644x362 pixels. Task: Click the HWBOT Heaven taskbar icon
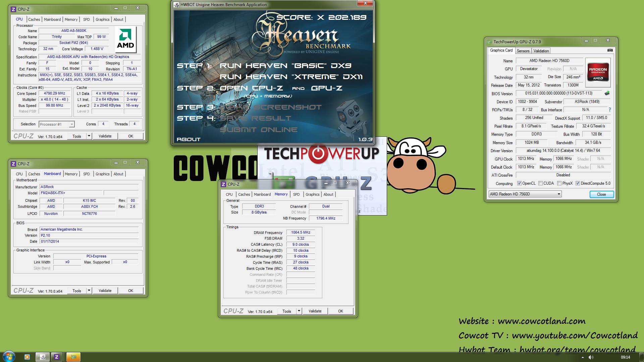point(43,357)
